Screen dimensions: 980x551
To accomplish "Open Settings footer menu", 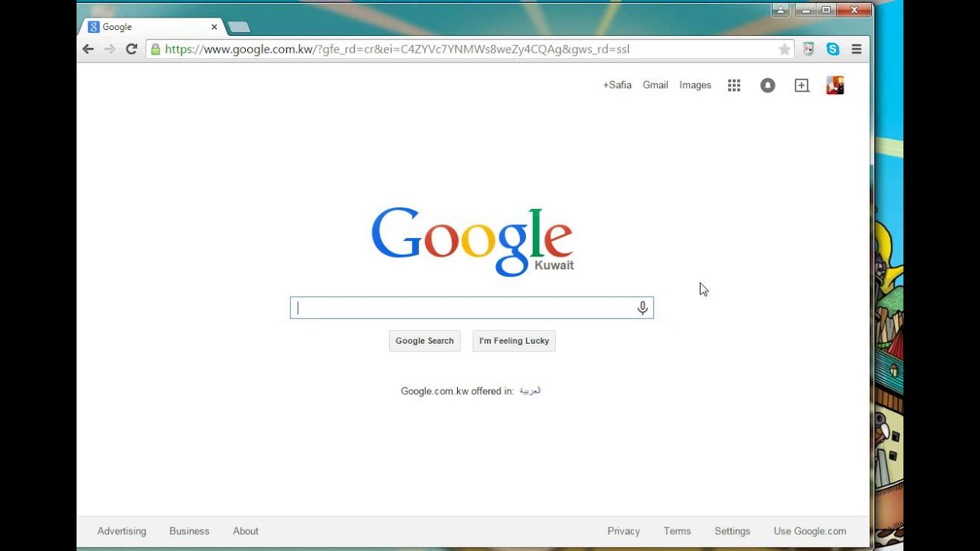I will click(x=733, y=531).
